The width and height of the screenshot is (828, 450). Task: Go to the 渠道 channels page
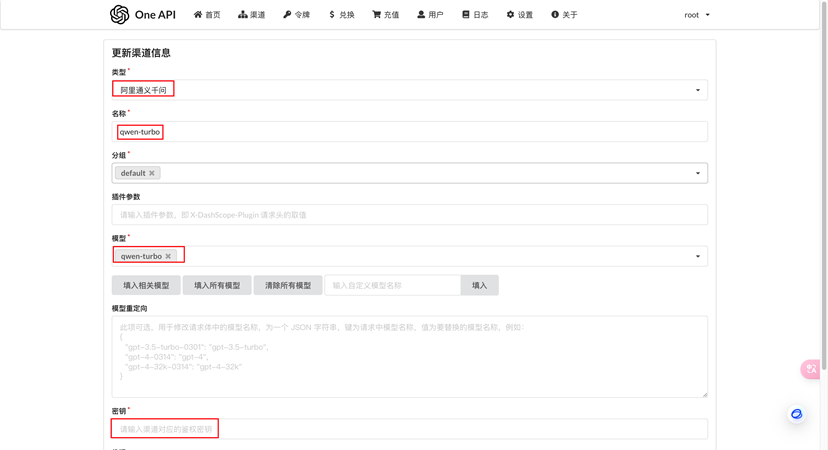[x=251, y=15]
